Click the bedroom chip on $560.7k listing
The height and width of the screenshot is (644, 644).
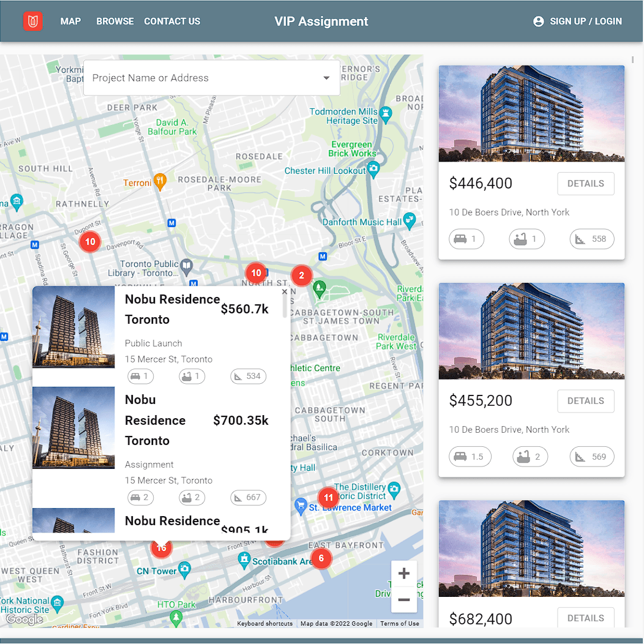pos(140,376)
